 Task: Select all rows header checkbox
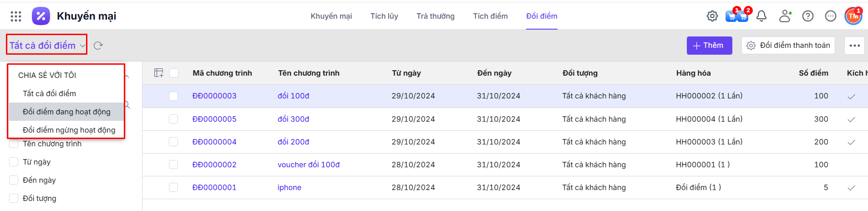click(174, 73)
